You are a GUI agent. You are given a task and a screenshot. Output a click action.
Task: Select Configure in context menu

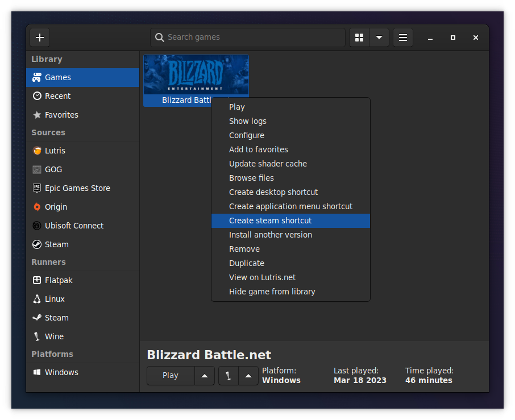coord(290,135)
